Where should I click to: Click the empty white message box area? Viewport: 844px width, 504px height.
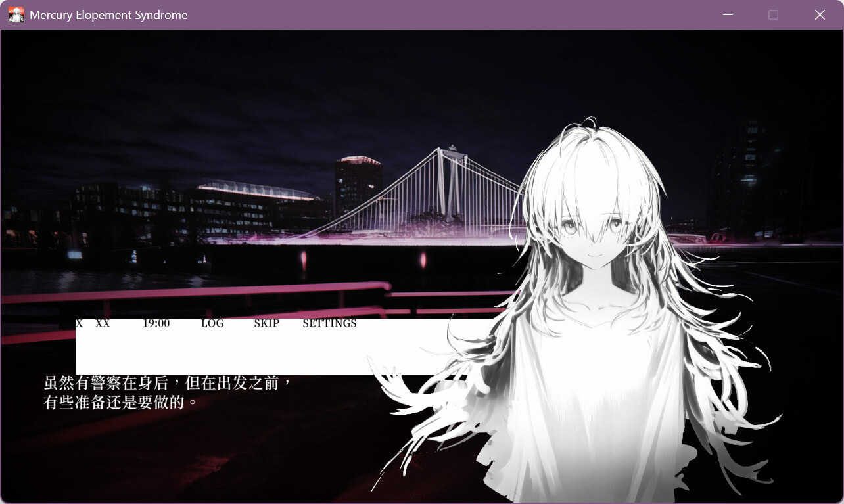(263, 352)
